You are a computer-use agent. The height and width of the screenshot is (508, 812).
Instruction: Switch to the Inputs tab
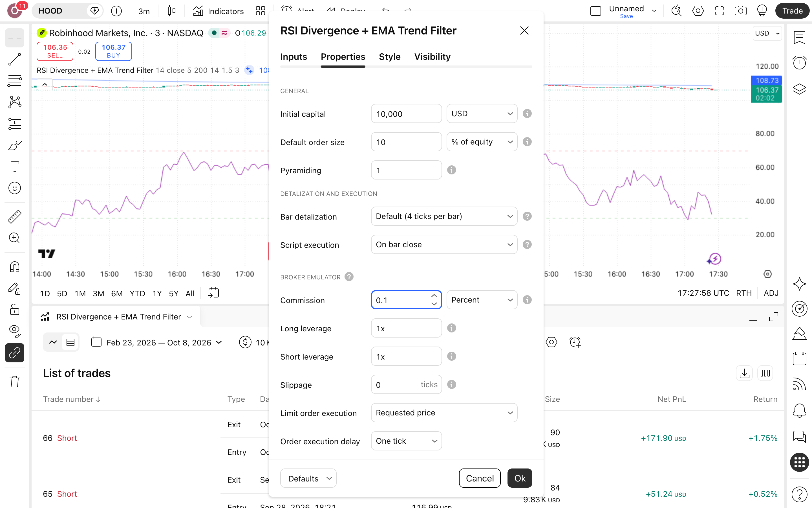[x=294, y=57]
